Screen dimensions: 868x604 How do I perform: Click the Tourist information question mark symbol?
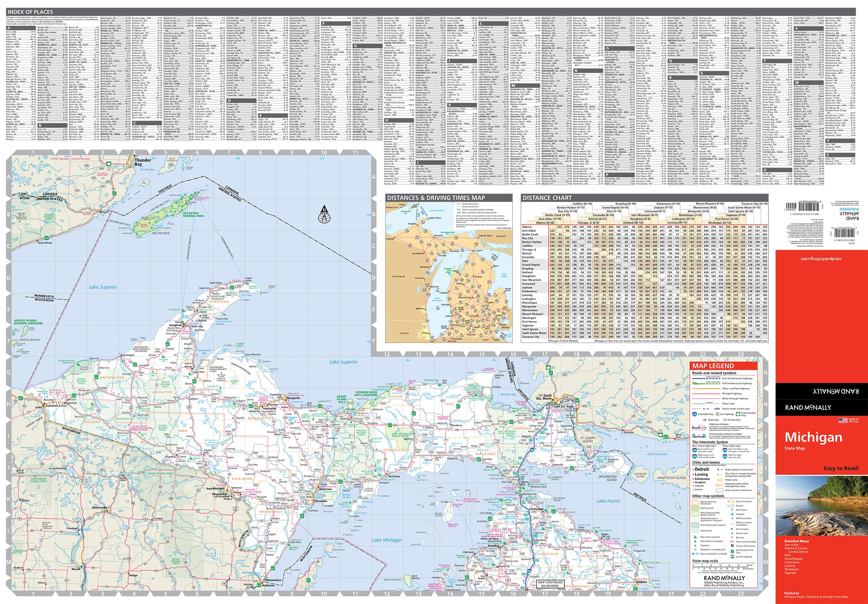[x=732, y=545]
